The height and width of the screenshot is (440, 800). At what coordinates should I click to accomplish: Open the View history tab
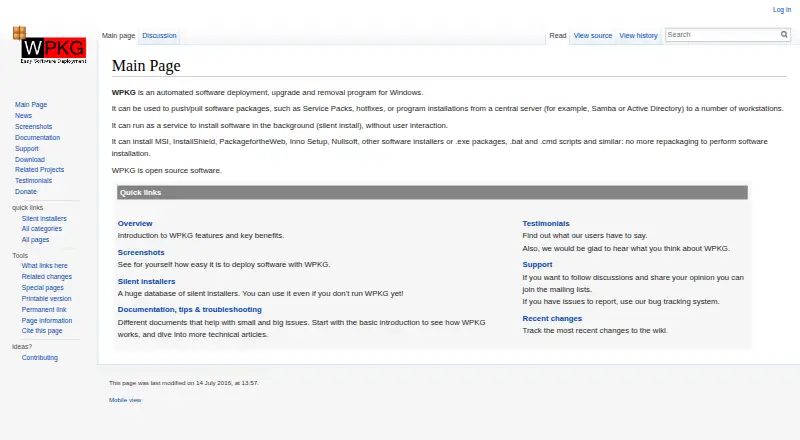(x=638, y=36)
